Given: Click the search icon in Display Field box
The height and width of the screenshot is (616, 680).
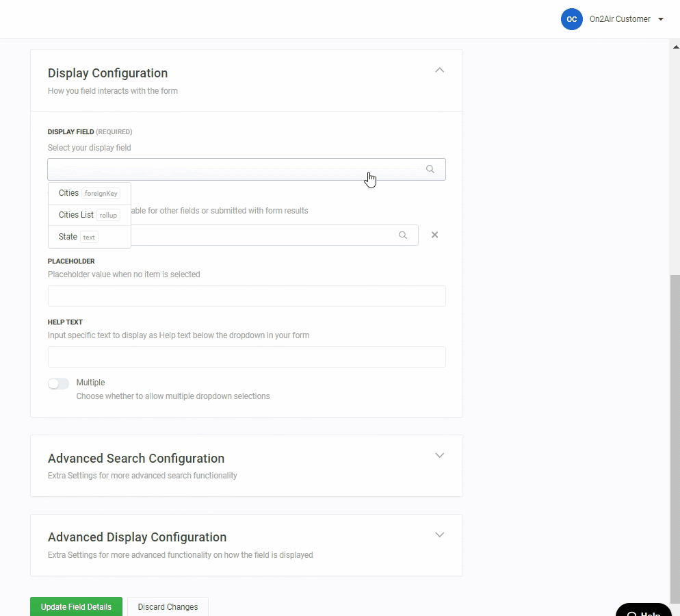Looking at the screenshot, I should 430,169.
